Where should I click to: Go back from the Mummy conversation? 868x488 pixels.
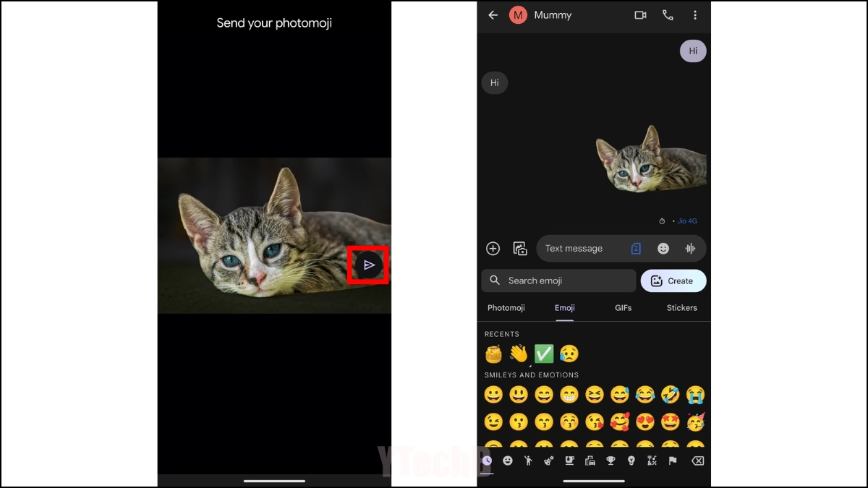click(x=493, y=15)
